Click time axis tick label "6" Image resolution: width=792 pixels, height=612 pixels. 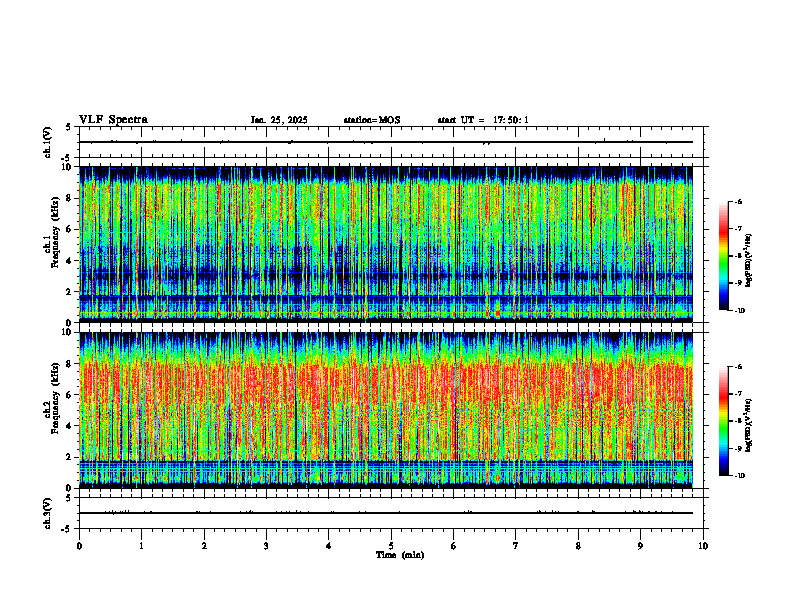(x=453, y=546)
